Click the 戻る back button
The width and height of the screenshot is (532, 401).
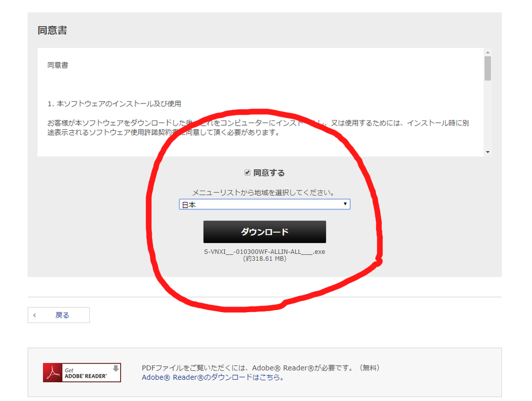59,315
